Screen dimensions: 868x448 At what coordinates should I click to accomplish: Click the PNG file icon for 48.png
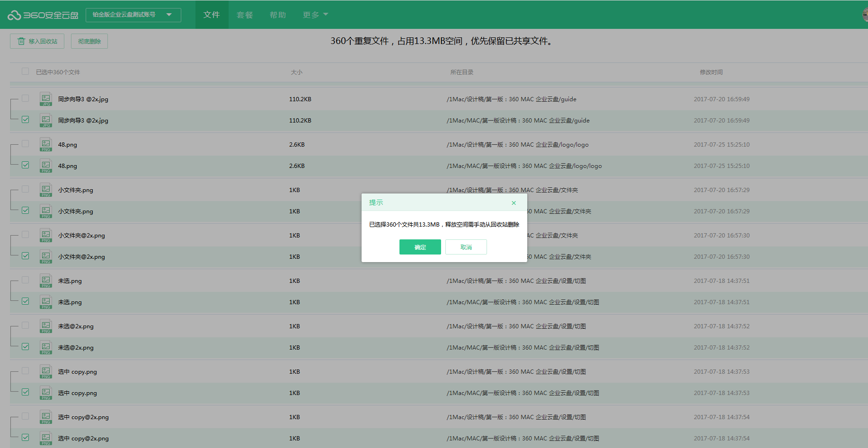[x=45, y=144]
